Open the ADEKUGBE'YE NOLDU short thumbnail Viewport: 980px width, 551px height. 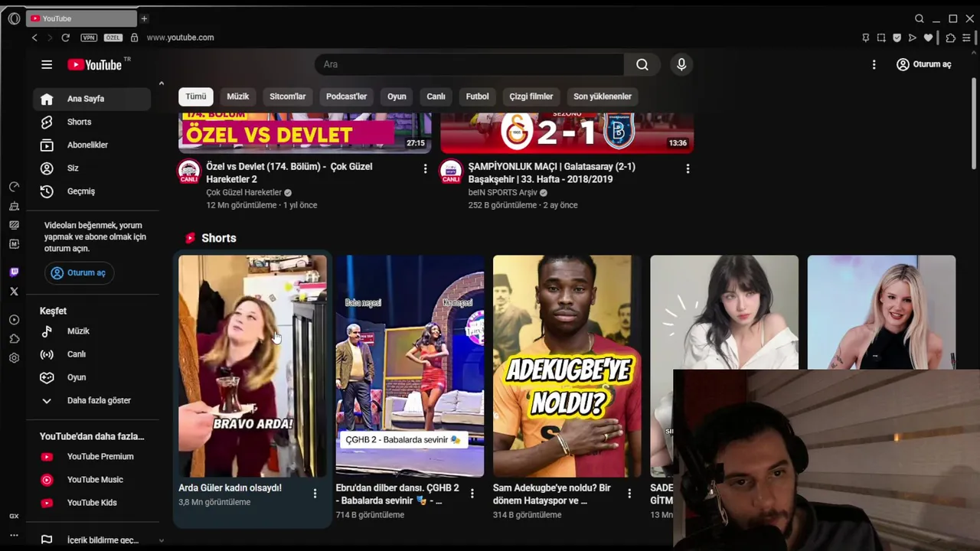567,366
